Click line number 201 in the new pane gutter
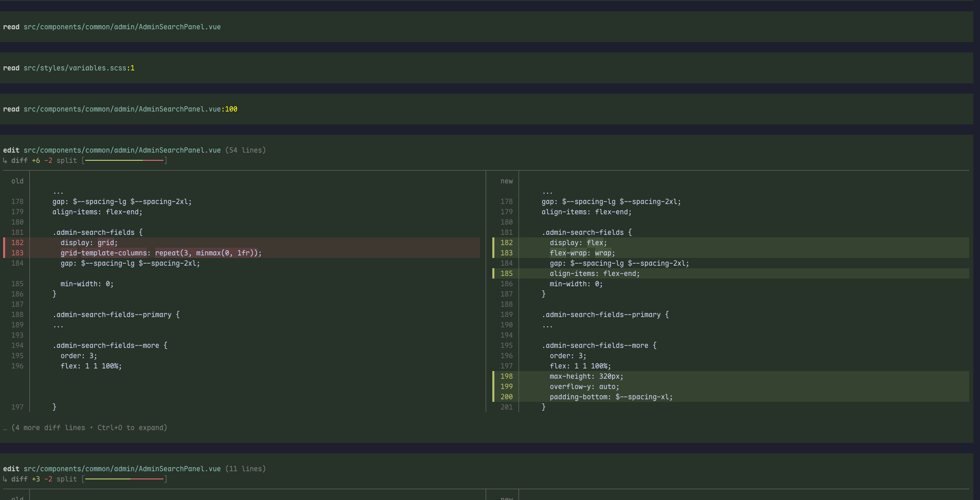 507,407
